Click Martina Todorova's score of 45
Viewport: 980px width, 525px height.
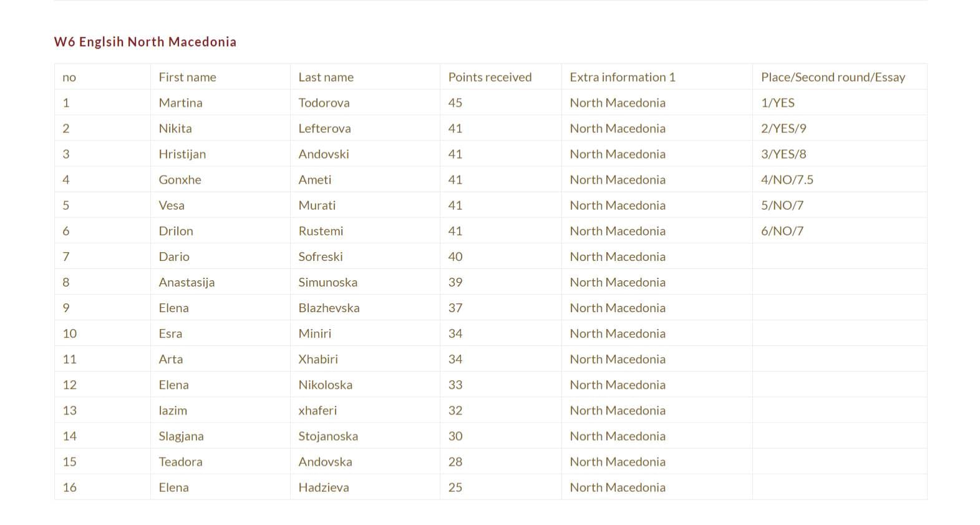(x=455, y=103)
